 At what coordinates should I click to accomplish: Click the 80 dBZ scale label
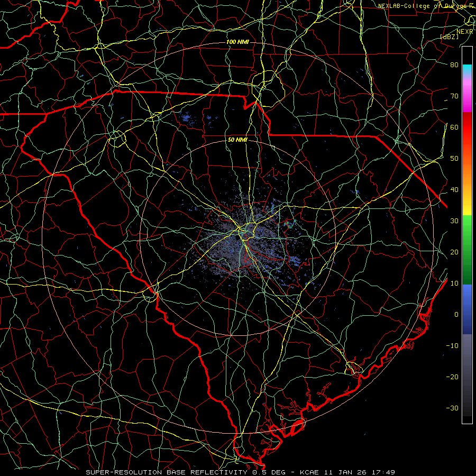pos(454,65)
